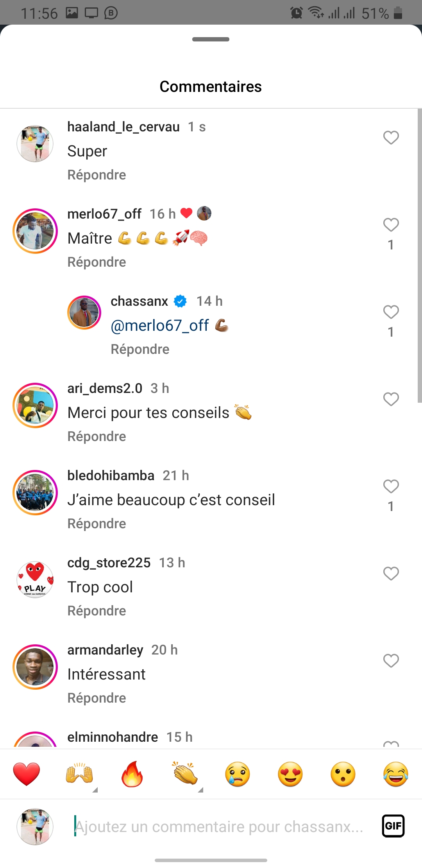The height and width of the screenshot is (868, 422).
Task: Tap the blue verified badge beside chassanx
Action: tap(180, 301)
